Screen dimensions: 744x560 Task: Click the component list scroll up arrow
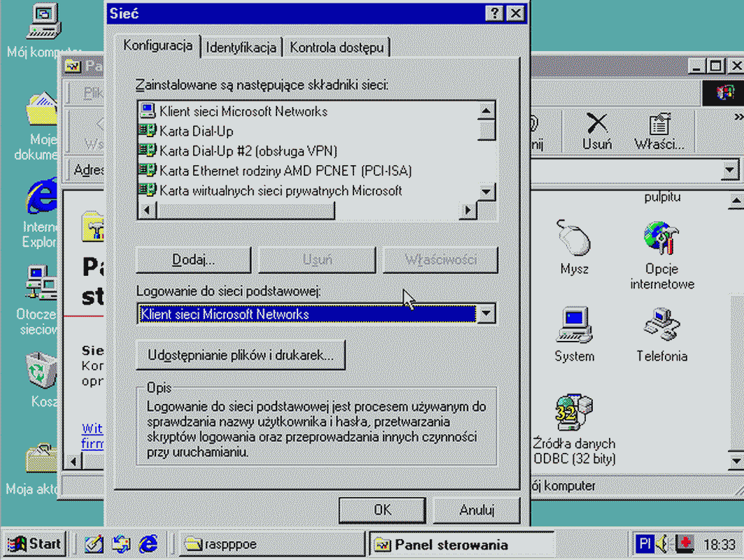(486, 111)
